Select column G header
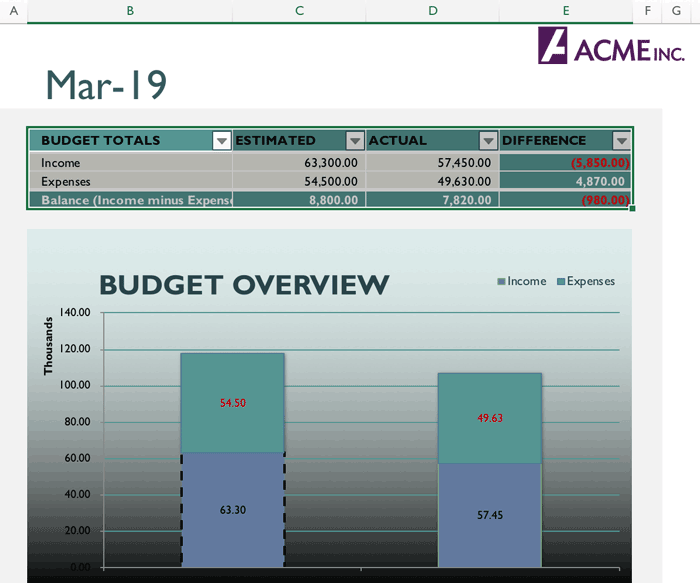Screen dimensions: 700x583 pos(677,10)
